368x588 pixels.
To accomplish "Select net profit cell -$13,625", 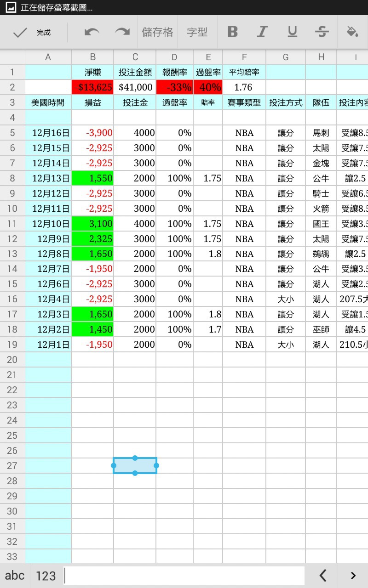I will click(x=92, y=87).
